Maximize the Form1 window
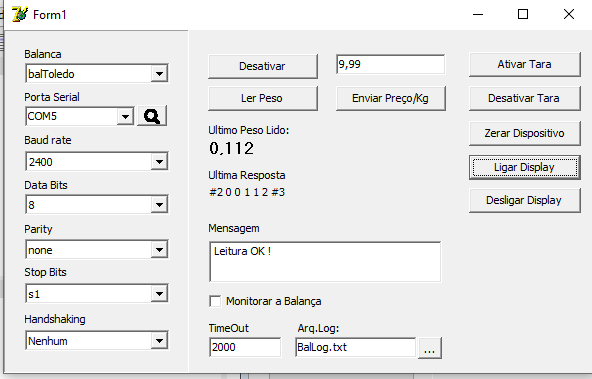 coord(523,14)
